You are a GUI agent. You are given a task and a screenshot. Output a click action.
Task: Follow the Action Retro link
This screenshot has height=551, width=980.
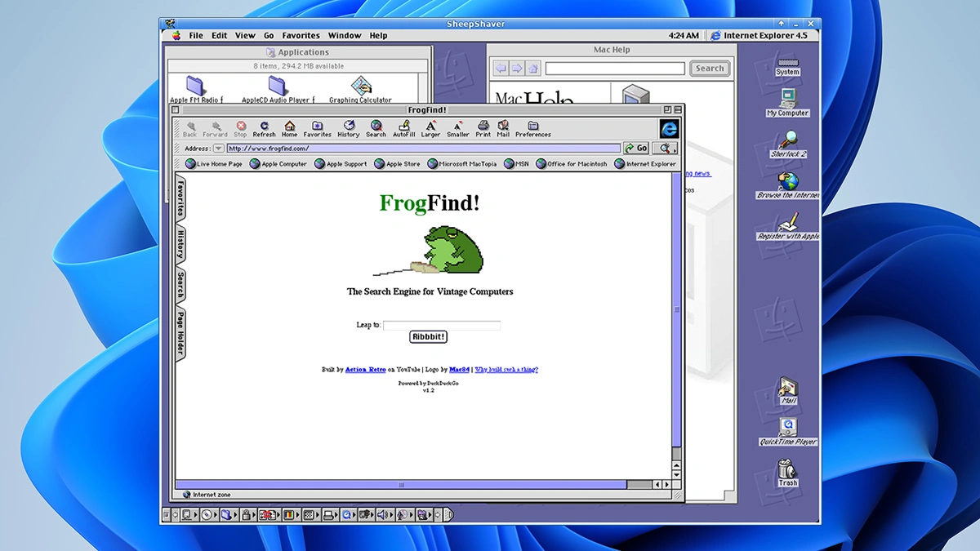(365, 370)
